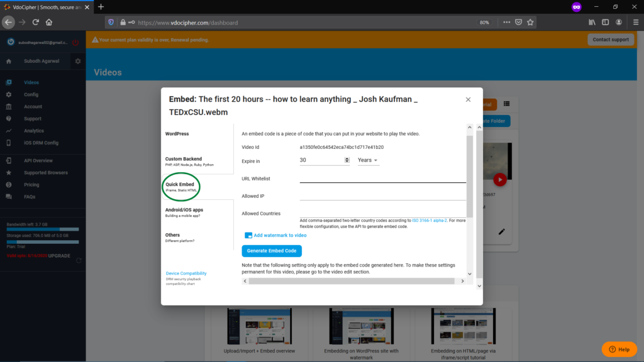Open Pricing in the sidebar

click(31, 185)
